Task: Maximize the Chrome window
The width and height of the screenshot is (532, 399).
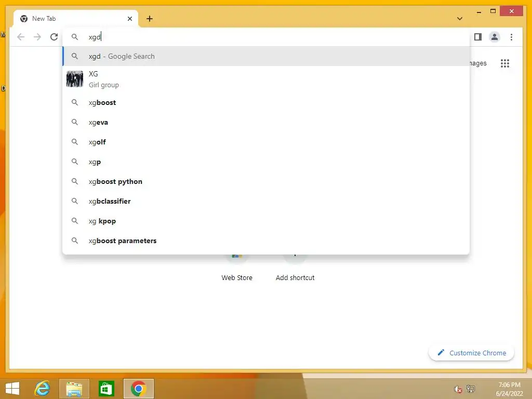Action: click(493, 11)
